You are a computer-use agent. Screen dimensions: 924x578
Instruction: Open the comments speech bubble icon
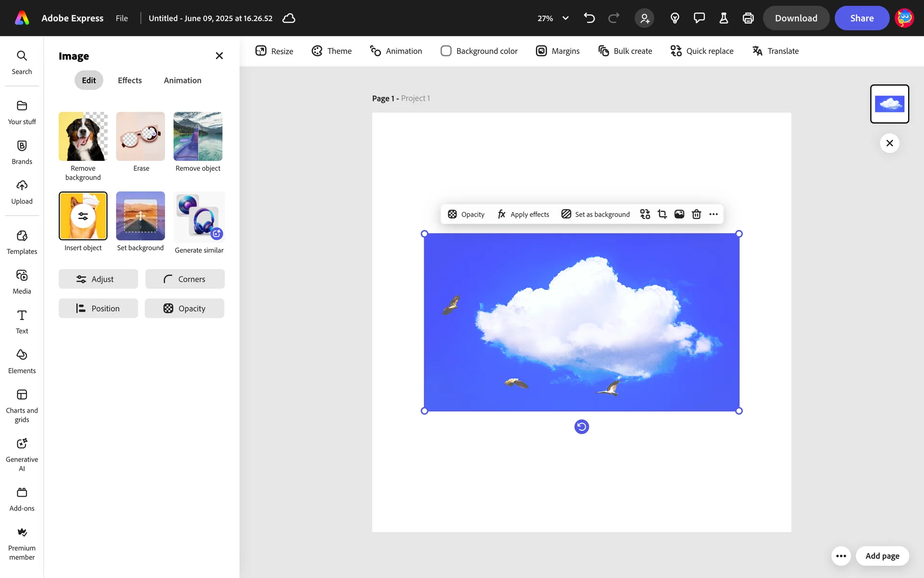tap(699, 18)
